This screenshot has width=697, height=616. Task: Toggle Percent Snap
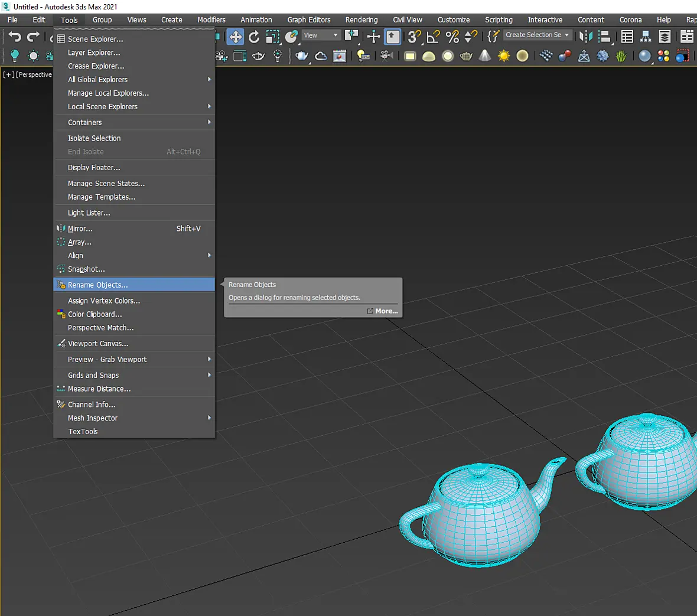452,37
